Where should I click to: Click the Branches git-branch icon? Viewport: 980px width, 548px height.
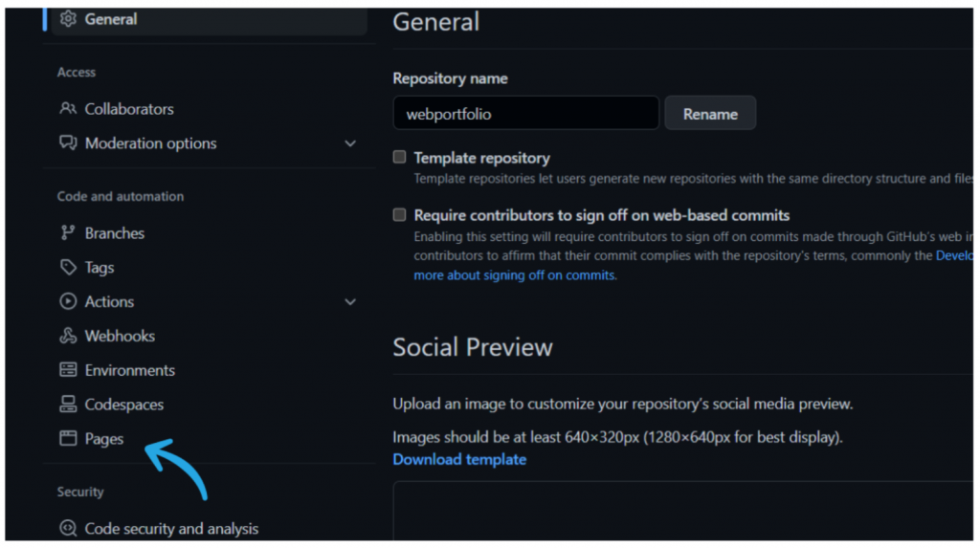pyautogui.click(x=68, y=233)
